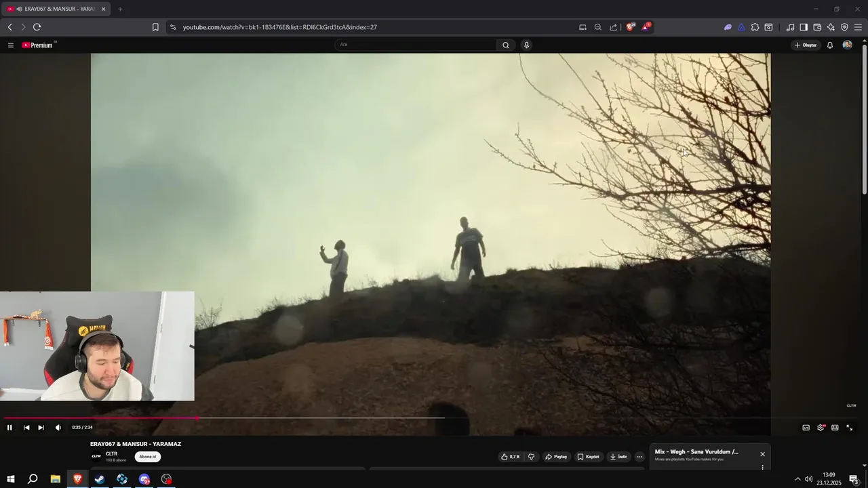The width and height of the screenshot is (868, 488).
Task: Close the ERAY067 & MANSUR tab
Action: click(x=103, y=9)
